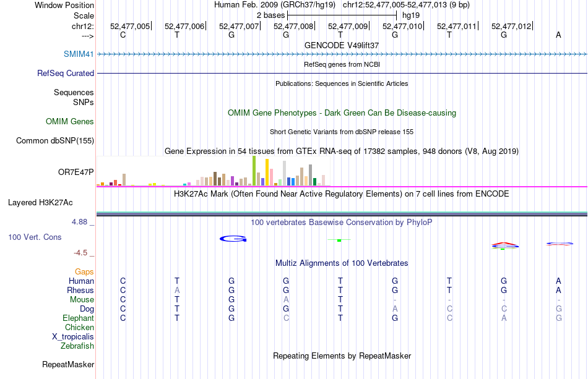Click the C base in Human row
The image size is (588, 379).
(x=123, y=281)
